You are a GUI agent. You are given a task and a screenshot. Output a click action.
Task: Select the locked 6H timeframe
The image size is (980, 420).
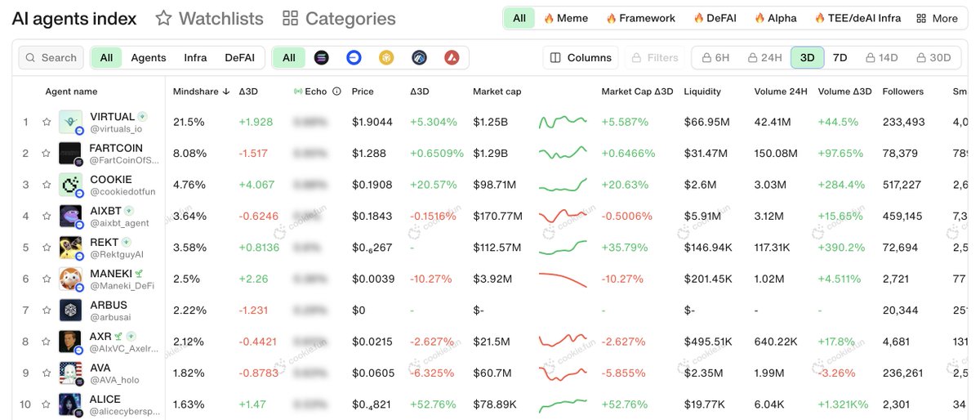pos(715,58)
